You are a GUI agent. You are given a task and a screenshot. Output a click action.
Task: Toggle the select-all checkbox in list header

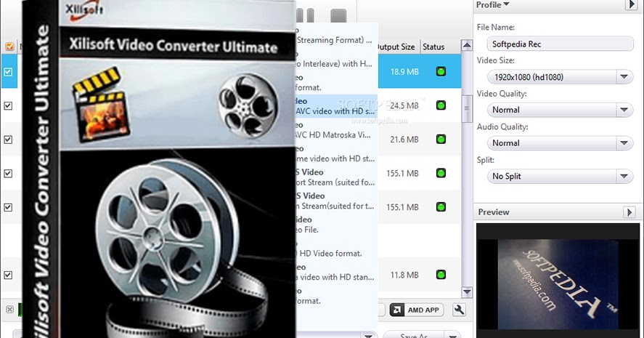click(x=9, y=47)
